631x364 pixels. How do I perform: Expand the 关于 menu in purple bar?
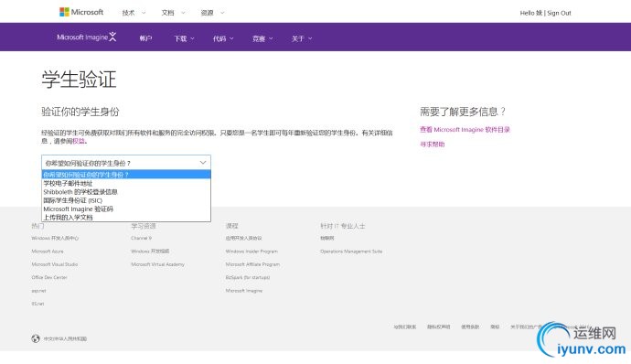click(x=302, y=38)
